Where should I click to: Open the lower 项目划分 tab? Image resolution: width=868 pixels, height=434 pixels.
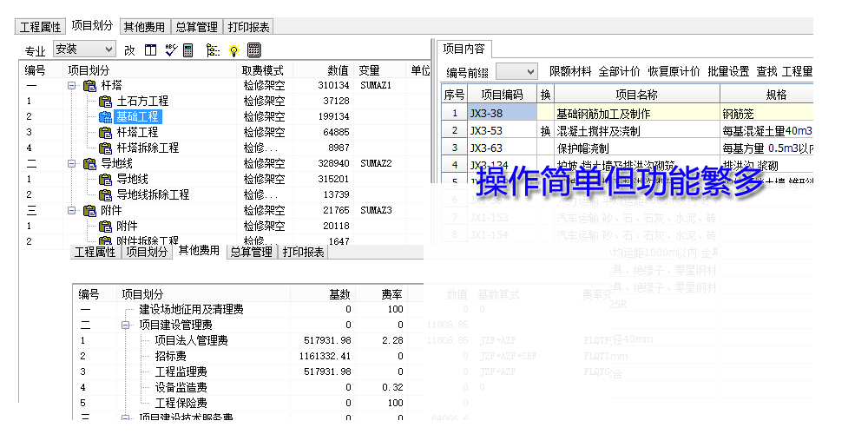click(x=147, y=252)
